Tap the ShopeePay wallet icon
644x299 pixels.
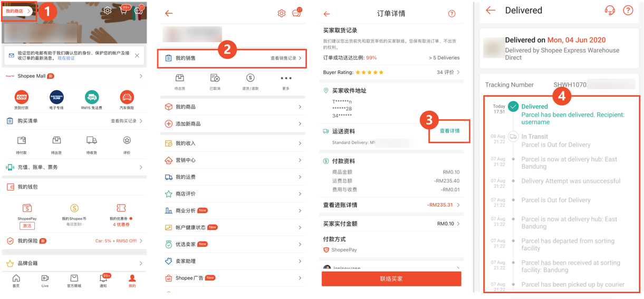(x=27, y=208)
